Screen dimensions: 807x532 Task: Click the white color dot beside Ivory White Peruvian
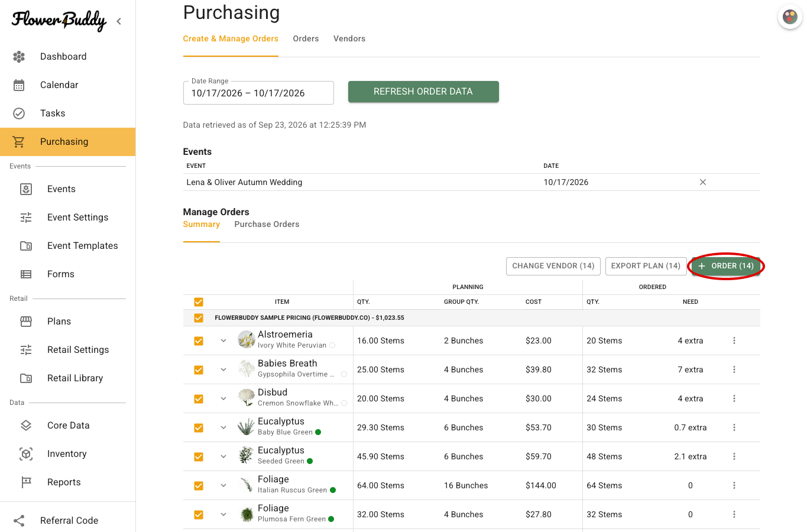click(332, 345)
